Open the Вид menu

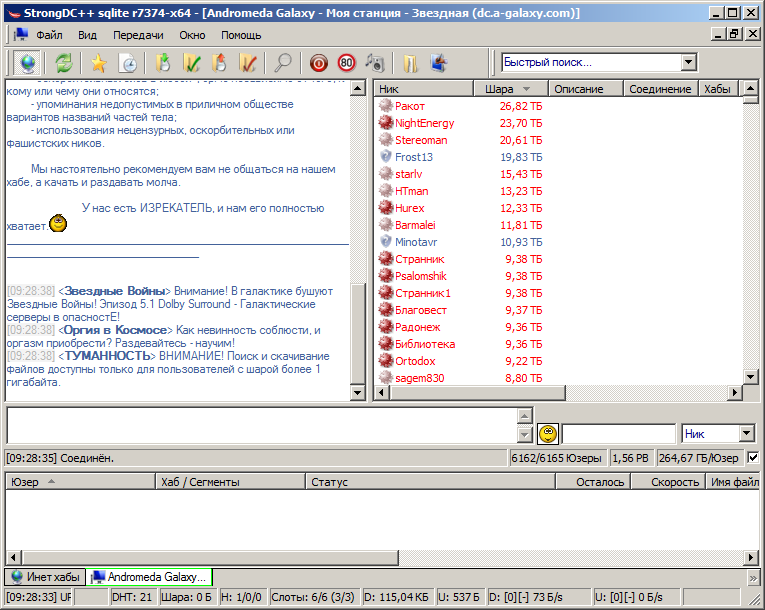click(87, 35)
